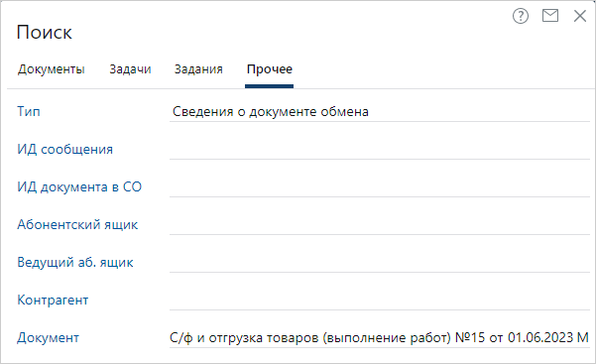Open the Задачи tab
Image resolution: width=596 pixels, height=364 pixels.
pos(130,69)
